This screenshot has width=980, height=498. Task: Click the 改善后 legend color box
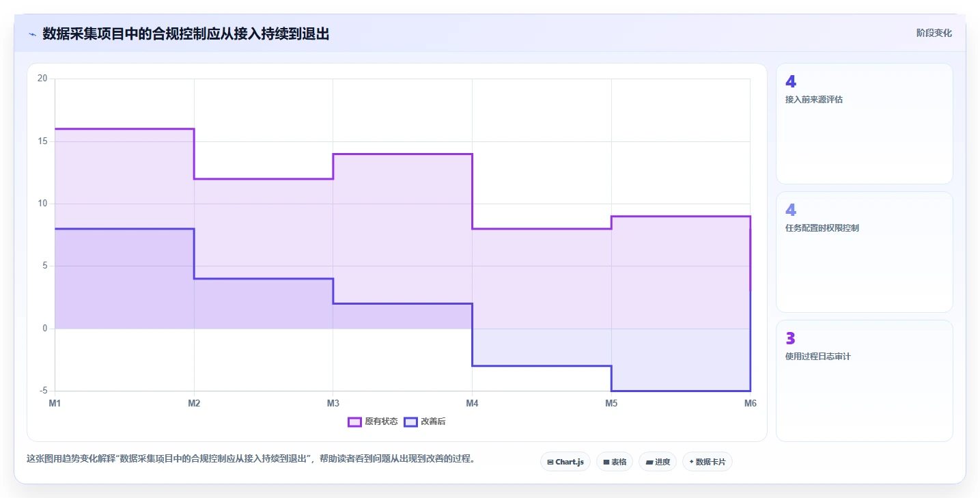(410, 422)
